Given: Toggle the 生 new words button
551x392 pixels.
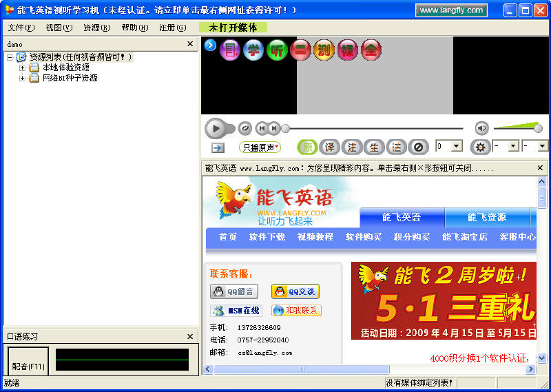Looking at the screenshot, I should (x=374, y=147).
